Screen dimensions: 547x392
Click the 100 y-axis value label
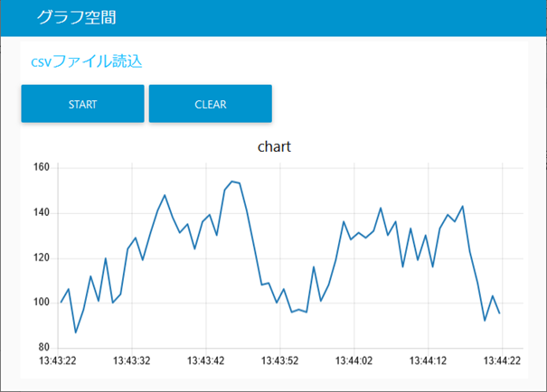pyautogui.click(x=42, y=303)
